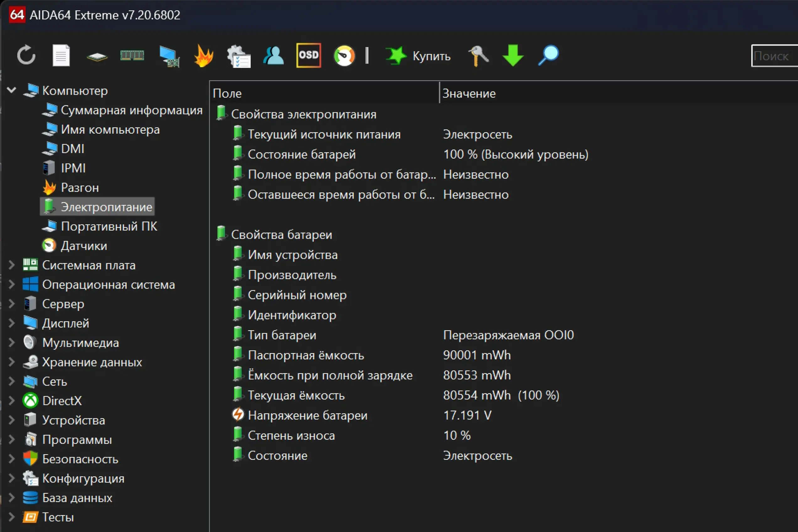Collapse the Компьютер tree node
The image size is (798, 532).
12,90
